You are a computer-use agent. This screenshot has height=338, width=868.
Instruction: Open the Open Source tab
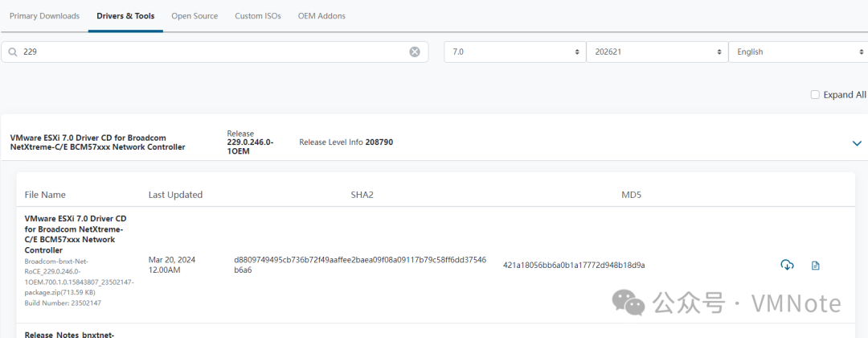(194, 16)
